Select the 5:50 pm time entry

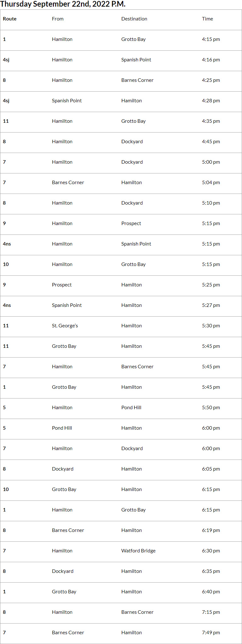[x=211, y=408]
